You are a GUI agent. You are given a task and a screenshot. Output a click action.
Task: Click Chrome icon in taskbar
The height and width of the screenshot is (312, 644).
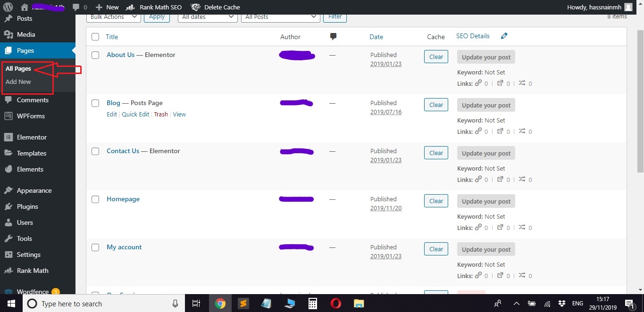pos(220,304)
